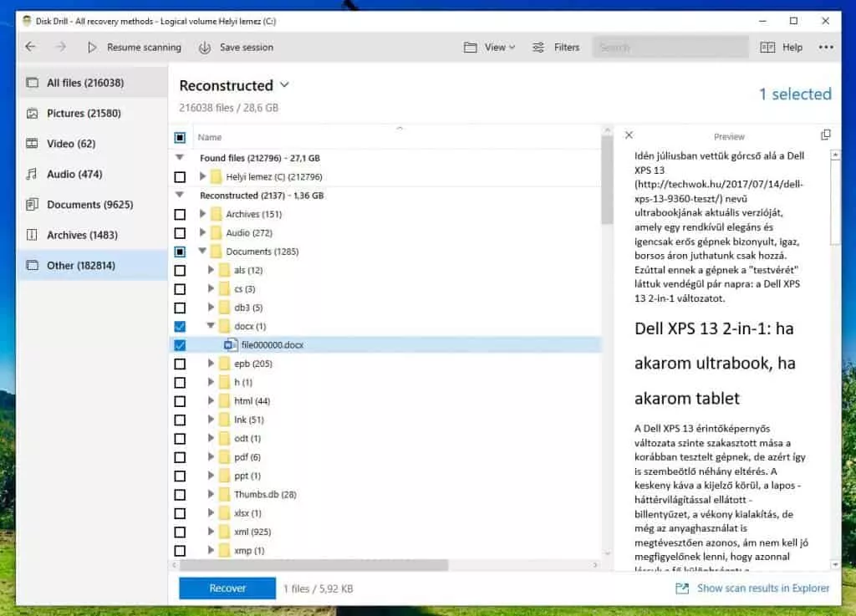Click the copy icon in Preview header
The height and width of the screenshot is (616, 856).
pyautogui.click(x=825, y=135)
